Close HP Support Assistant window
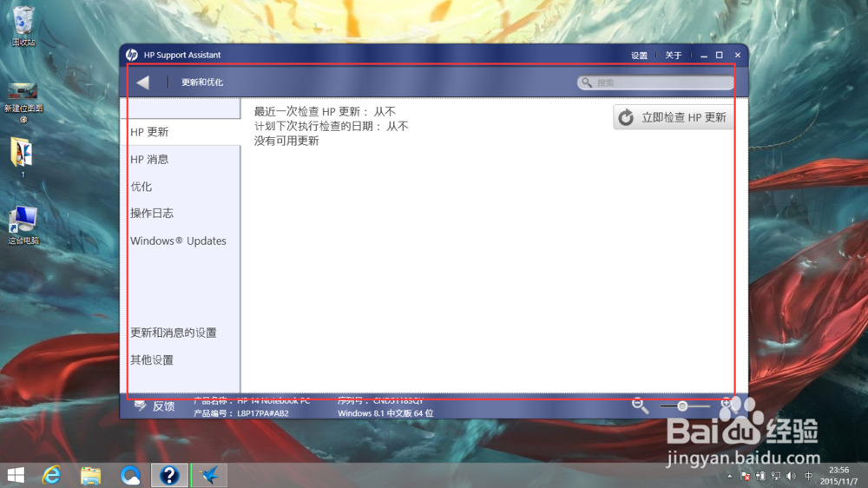Image resolution: width=868 pixels, height=488 pixels. [x=737, y=56]
